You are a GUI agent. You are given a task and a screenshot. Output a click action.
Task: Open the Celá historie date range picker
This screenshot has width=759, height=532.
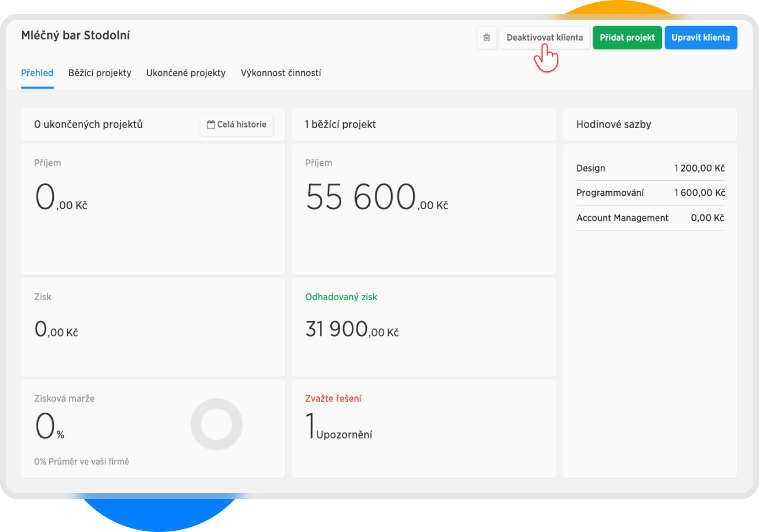(236, 125)
